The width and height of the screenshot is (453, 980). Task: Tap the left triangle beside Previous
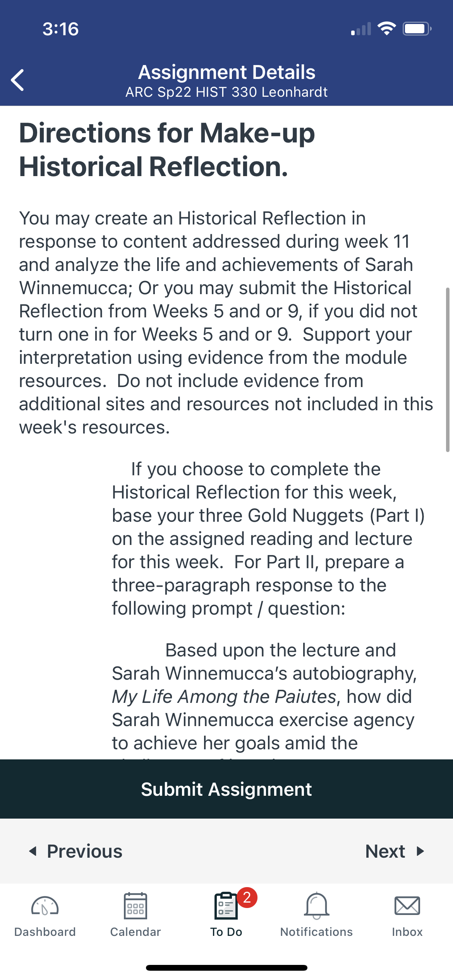(33, 851)
